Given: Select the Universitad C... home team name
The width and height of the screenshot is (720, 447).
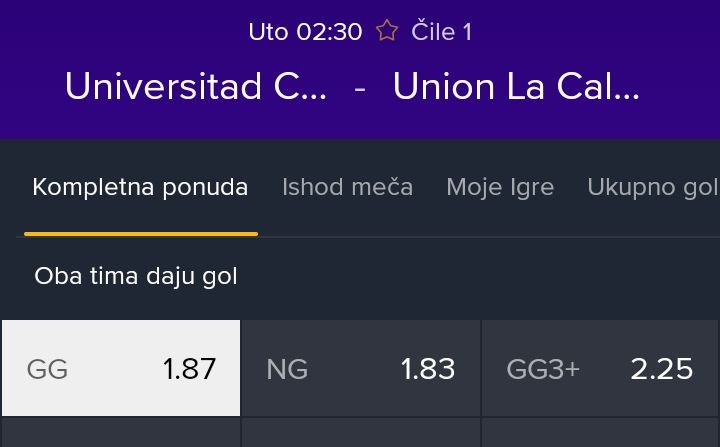Looking at the screenshot, I should [x=196, y=87].
